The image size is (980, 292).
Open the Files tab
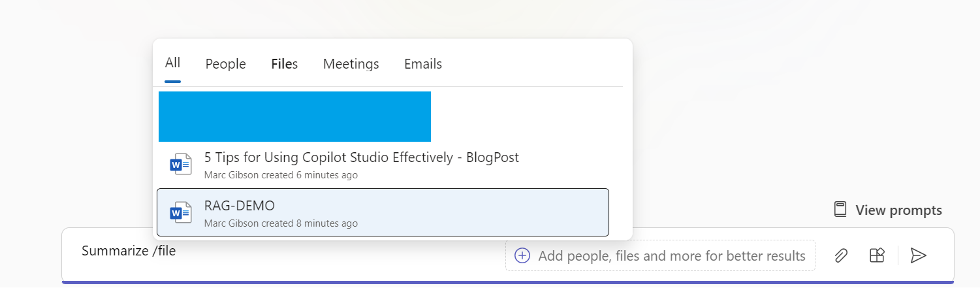[x=284, y=64]
